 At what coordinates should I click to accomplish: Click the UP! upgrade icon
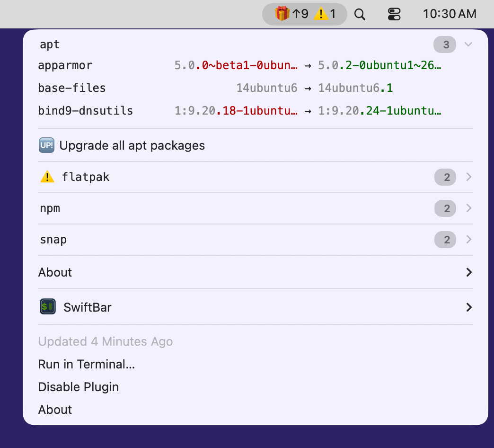[47, 145]
